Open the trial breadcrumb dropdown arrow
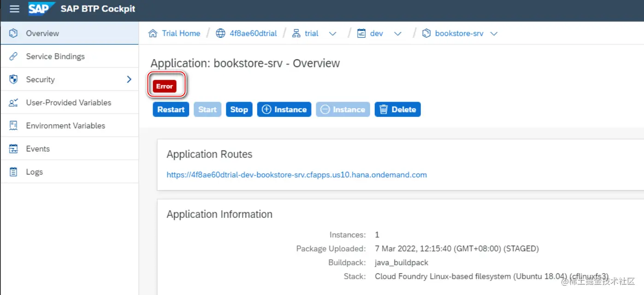Image resolution: width=644 pixels, height=295 pixels. [x=332, y=34]
